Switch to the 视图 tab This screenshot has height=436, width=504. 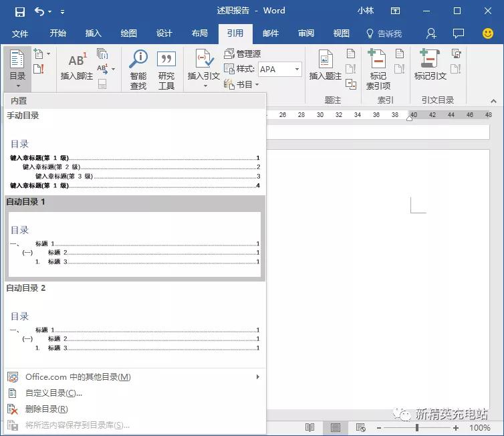point(342,33)
